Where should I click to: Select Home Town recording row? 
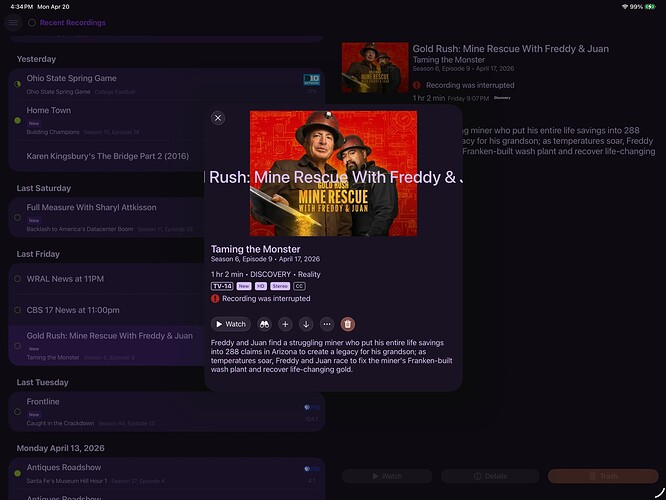166,120
